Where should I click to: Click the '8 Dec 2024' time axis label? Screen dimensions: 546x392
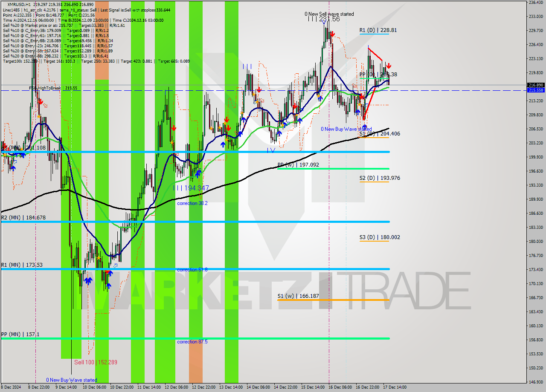(11, 387)
